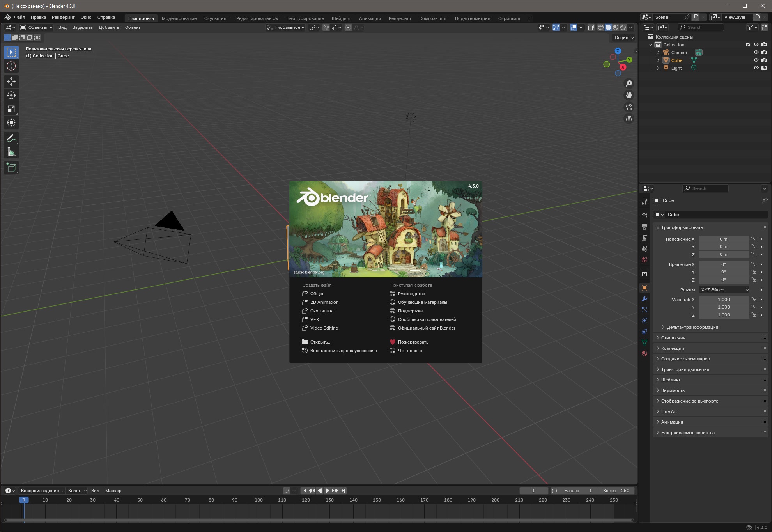Image resolution: width=772 pixels, height=532 pixels.
Task: Open the Modifiers wrench properties tab
Action: [645, 299]
